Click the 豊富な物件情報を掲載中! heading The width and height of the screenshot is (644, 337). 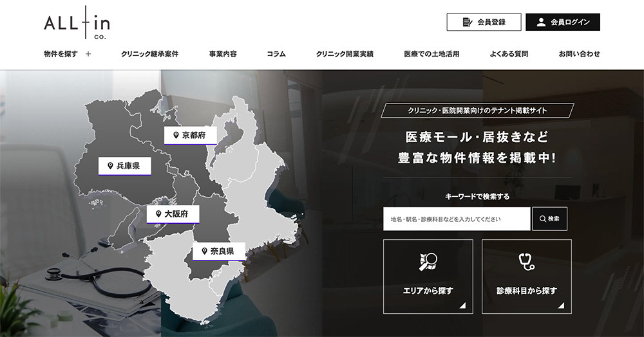(x=477, y=158)
